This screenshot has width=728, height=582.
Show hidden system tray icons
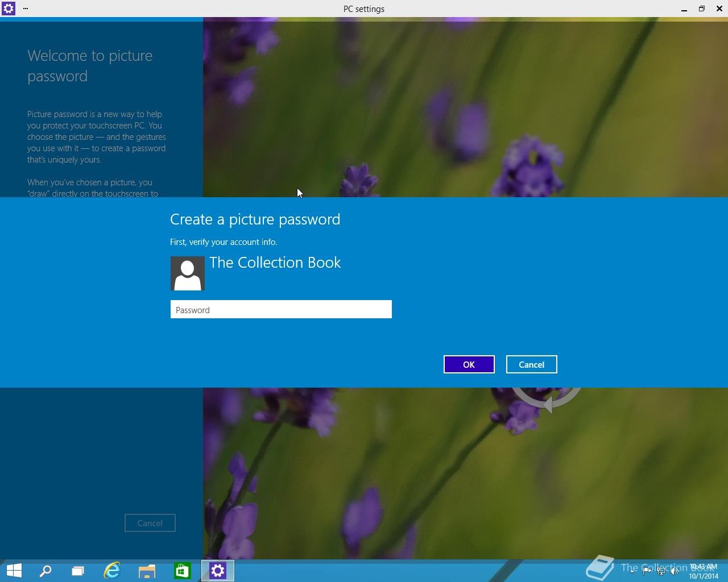(632, 571)
